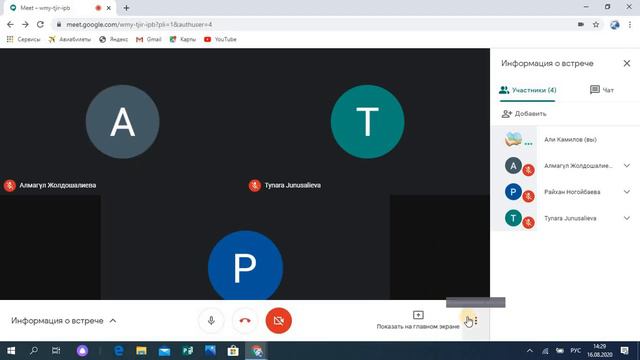Switch to the Чат tab
The width and height of the screenshot is (640, 360).
(x=602, y=90)
